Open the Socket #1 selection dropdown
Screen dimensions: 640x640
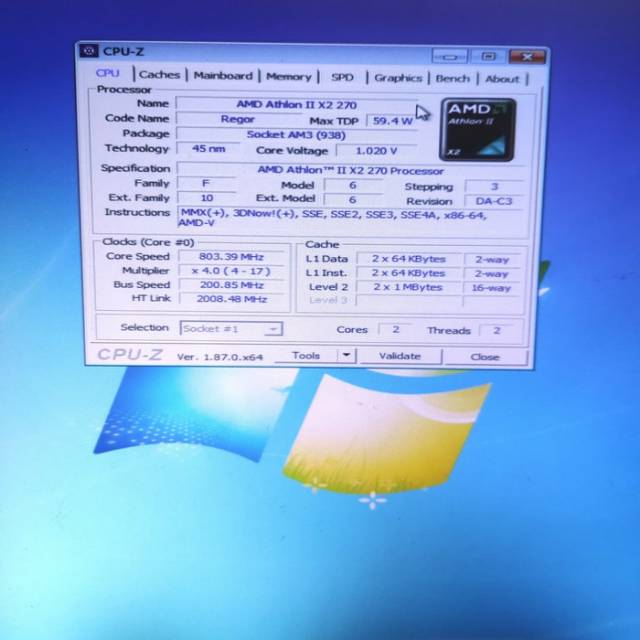click(231, 328)
